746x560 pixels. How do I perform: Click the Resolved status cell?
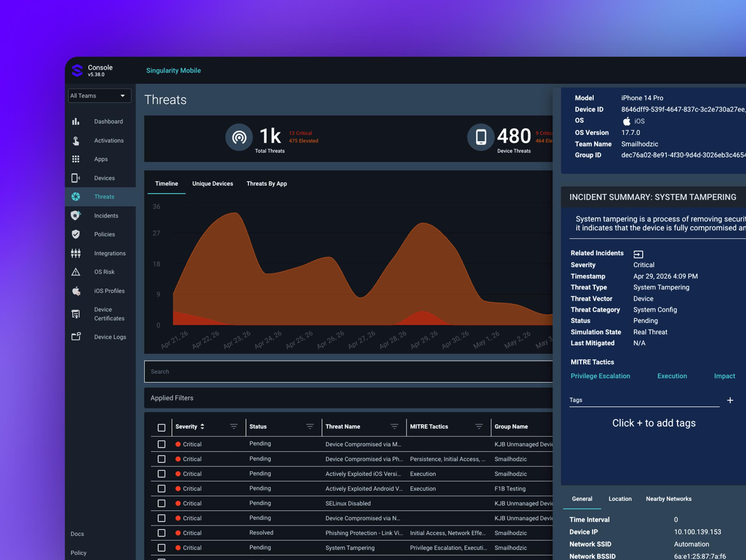[x=261, y=533]
